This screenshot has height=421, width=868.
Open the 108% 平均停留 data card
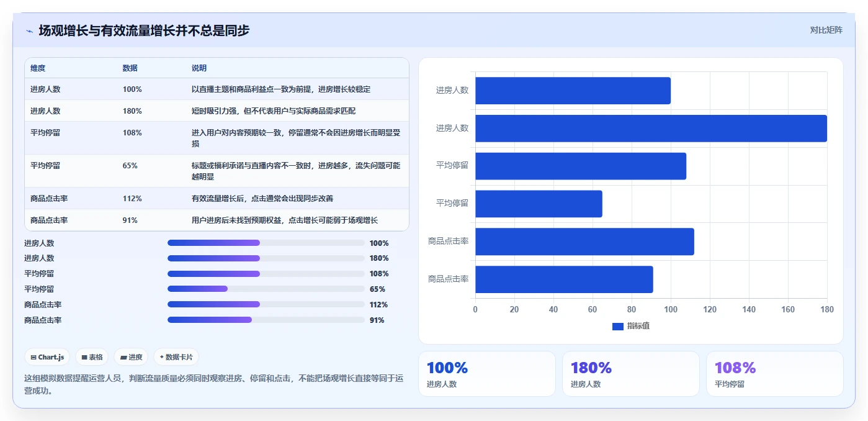pyautogui.click(x=775, y=374)
